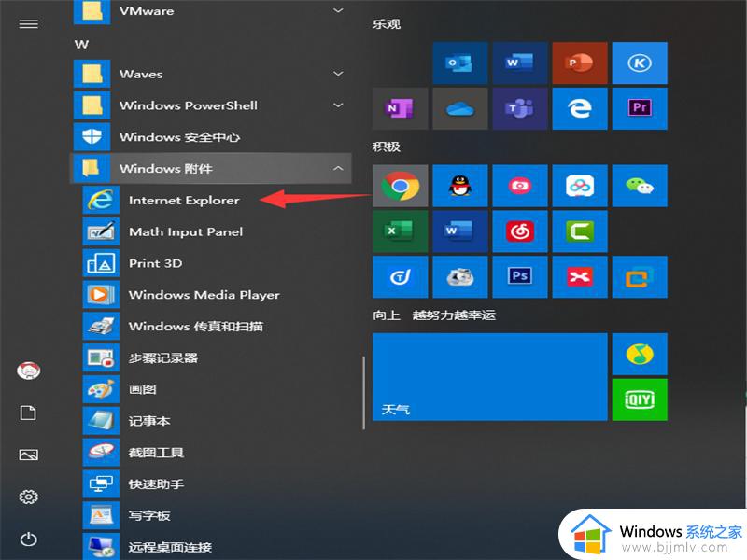Select the 积极 group title
The image size is (747, 560).
pyautogui.click(x=387, y=147)
